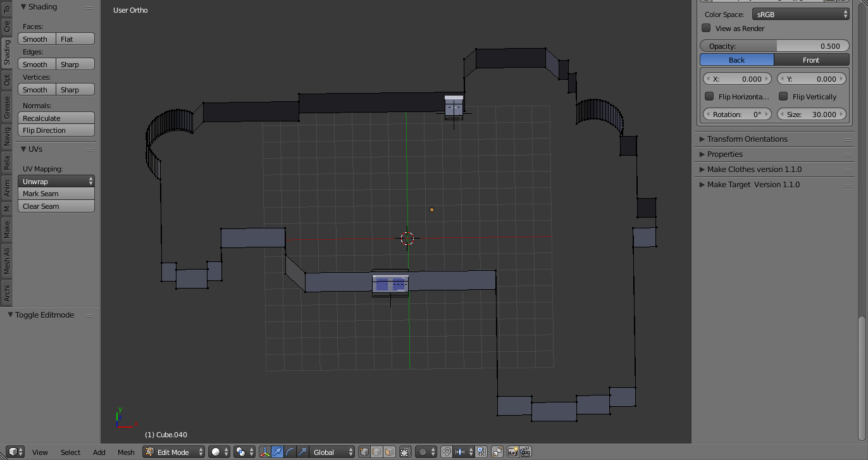Toggle limit selection to visible icon

pyautogui.click(x=407, y=452)
